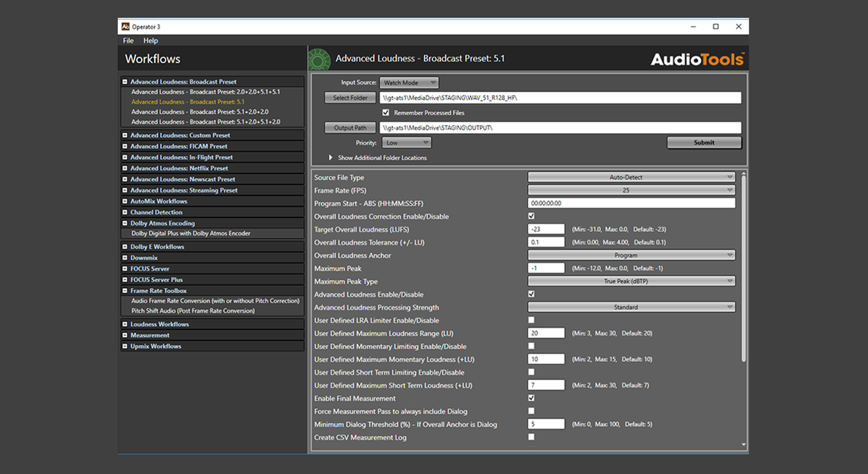Click Overall Loudness Tolerance value field
The height and width of the screenshot is (474, 868).
coord(546,242)
